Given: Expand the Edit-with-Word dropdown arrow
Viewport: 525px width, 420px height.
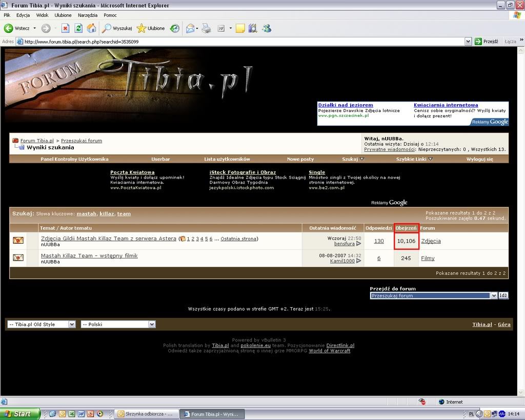Looking at the screenshot, I should pyautogui.click(x=230, y=29).
